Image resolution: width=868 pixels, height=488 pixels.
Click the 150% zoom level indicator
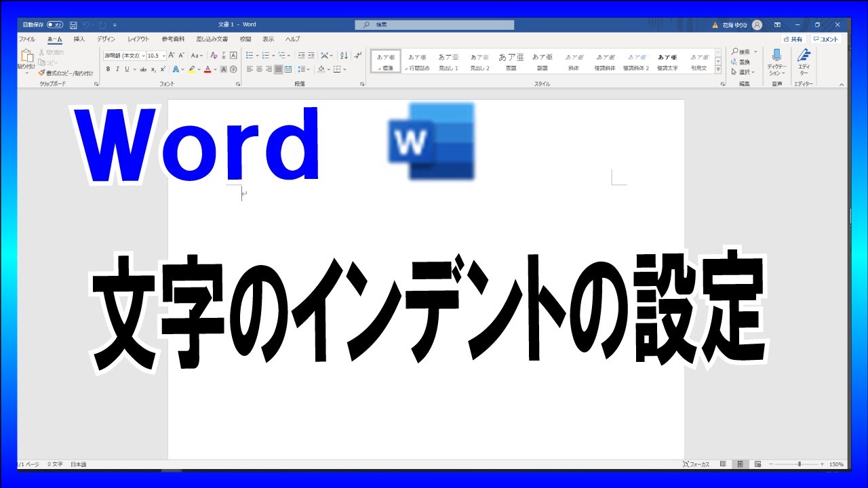pos(836,464)
